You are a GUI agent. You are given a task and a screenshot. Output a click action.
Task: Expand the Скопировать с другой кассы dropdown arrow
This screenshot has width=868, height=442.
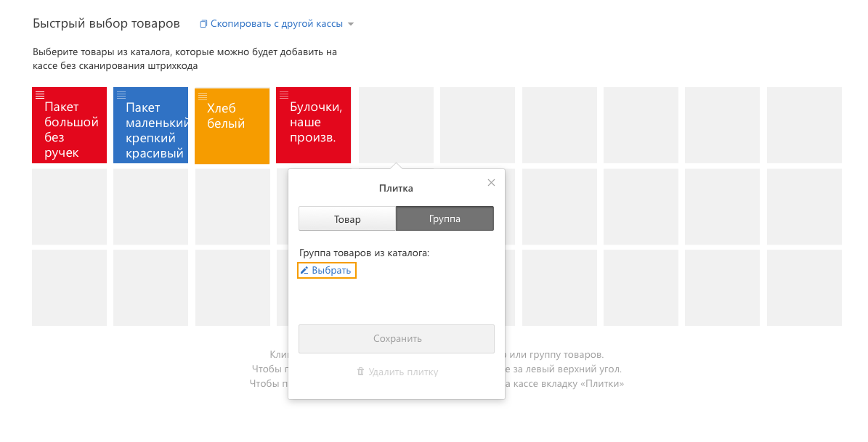tap(351, 24)
